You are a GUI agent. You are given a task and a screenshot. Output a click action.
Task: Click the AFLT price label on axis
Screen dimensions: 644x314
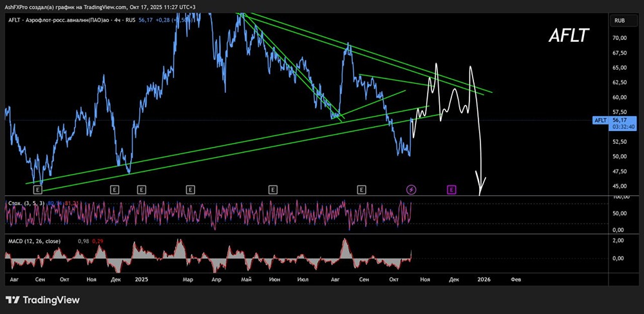click(600, 120)
